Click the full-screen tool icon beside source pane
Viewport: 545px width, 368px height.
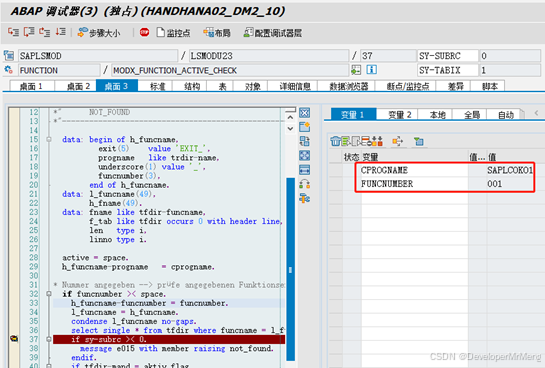(304, 156)
